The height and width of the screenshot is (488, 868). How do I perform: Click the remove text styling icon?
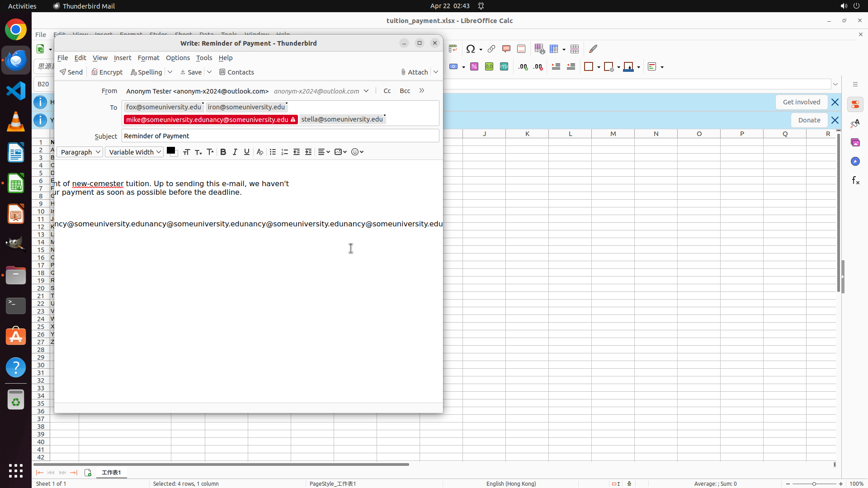(259, 152)
